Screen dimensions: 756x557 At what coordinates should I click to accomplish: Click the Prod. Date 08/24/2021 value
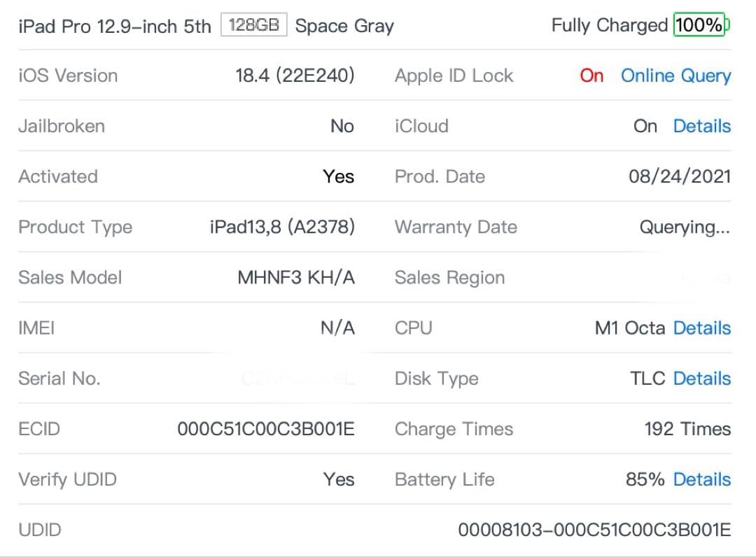pos(679,176)
